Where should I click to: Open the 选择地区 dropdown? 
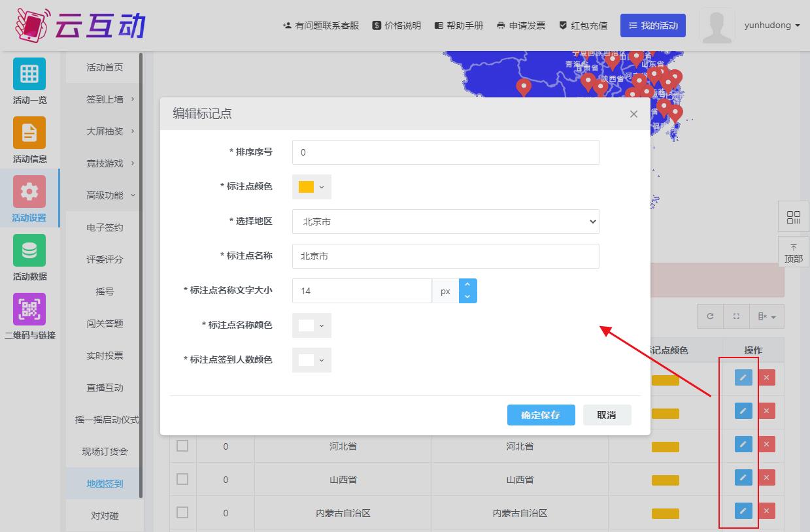(x=445, y=222)
